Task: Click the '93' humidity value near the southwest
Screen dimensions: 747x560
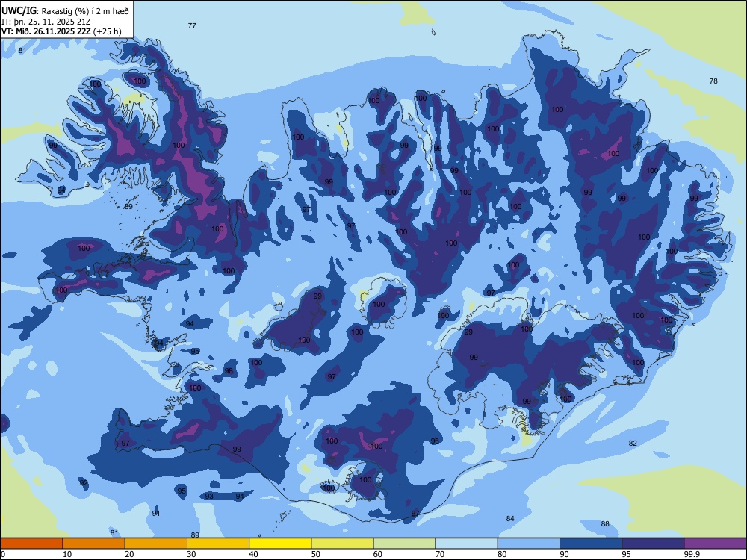Action: click(209, 497)
